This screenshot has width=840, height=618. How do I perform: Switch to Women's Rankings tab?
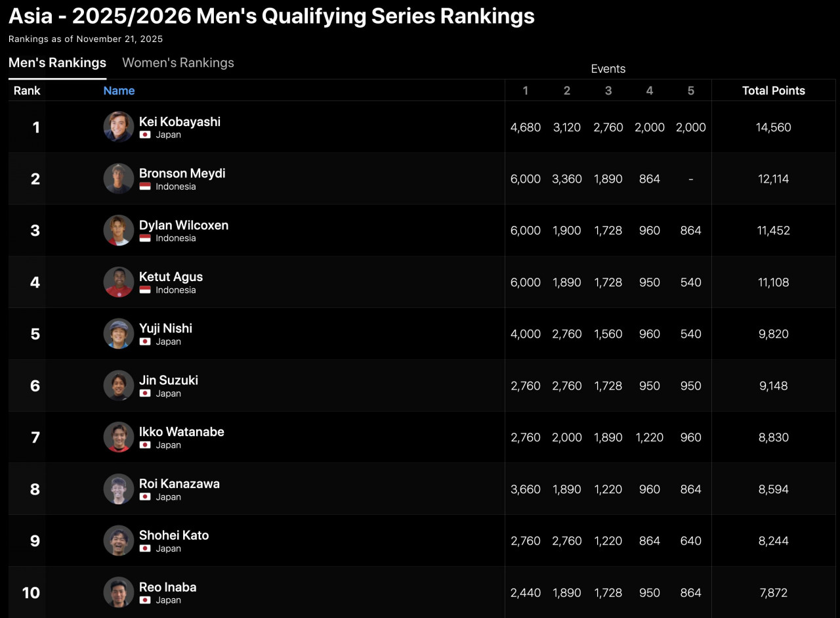point(178,63)
